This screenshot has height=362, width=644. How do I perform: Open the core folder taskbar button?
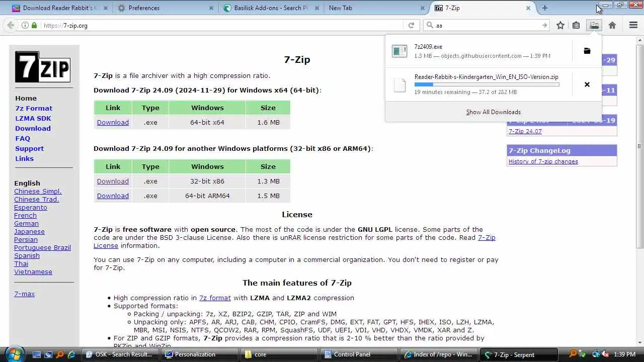pos(280,354)
